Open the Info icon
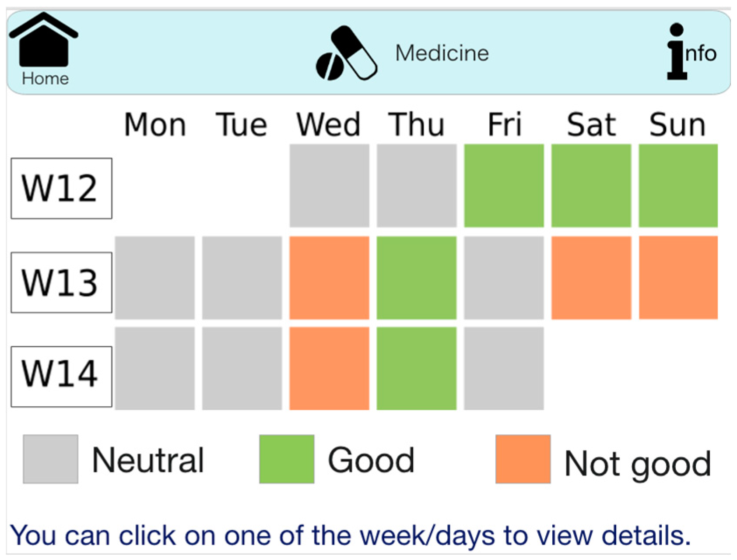Viewport: 737px width, 560px height. click(691, 52)
